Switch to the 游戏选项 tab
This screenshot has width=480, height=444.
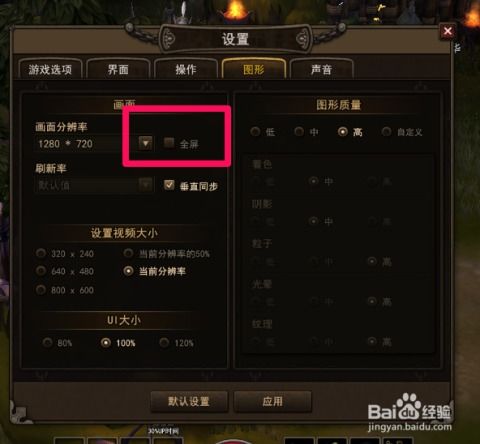[50, 69]
